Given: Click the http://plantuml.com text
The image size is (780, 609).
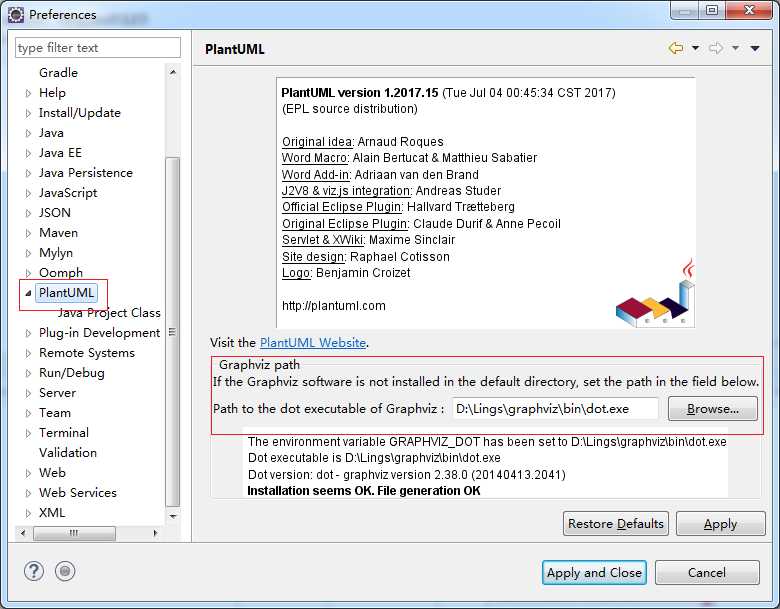Looking at the screenshot, I should pos(334,305).
